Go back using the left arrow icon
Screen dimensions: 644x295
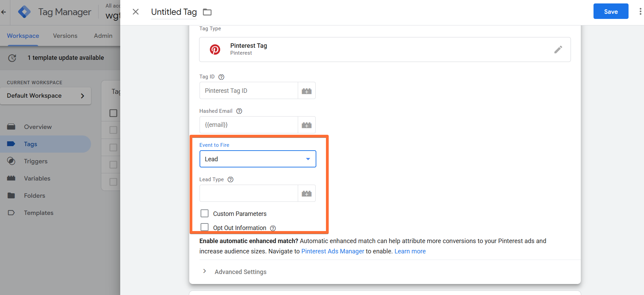pyautogui.click(x=4, y=12)
